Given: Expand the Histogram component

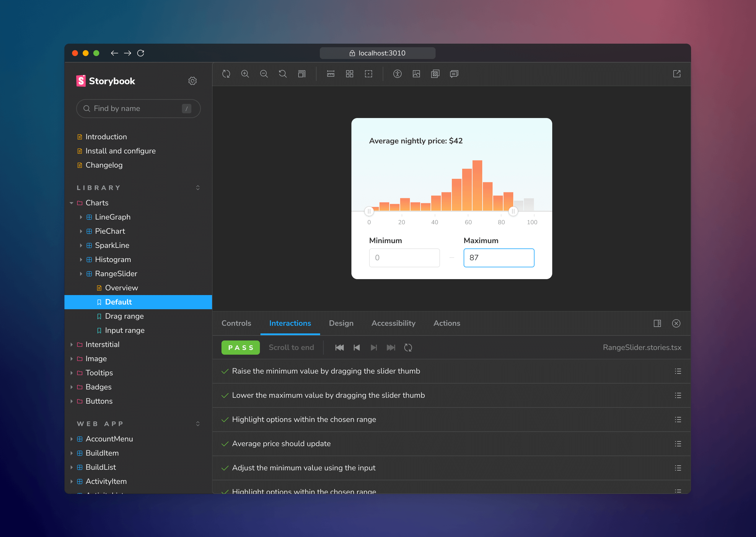Looking at the screenshot, I should pyautogui.click(x=81, y=260).
